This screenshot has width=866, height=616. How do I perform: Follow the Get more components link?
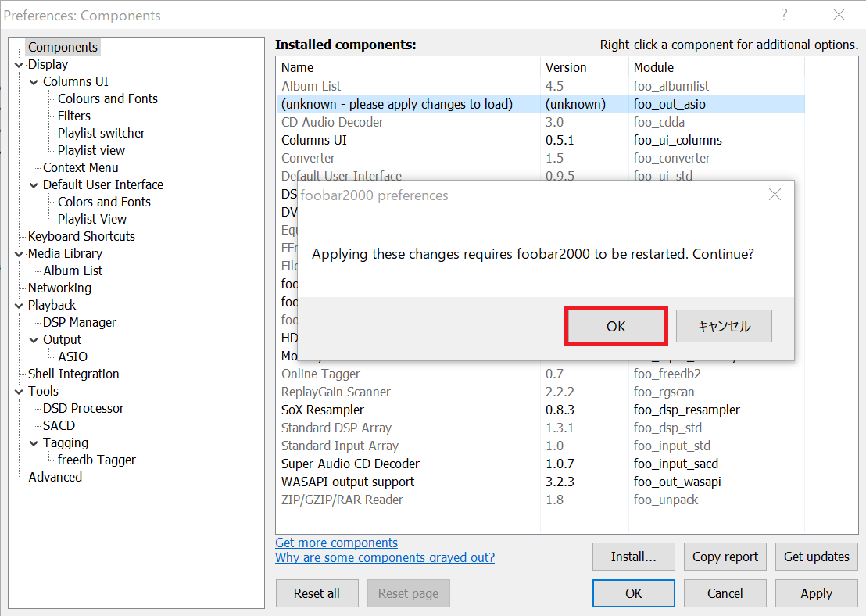point(336,543)
